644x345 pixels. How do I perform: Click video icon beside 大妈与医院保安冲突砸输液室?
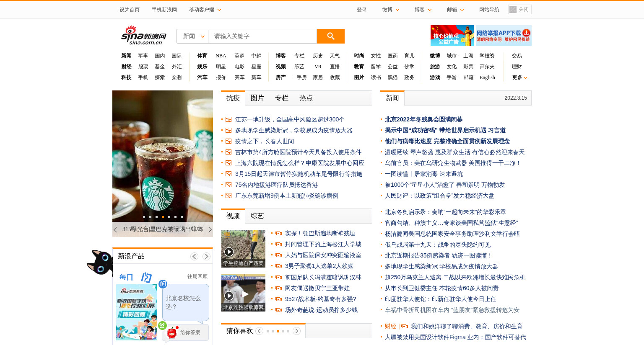point(278,255)
